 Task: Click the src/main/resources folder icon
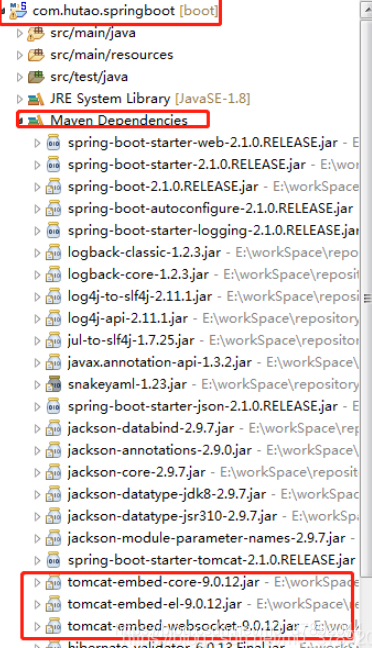(36, 55)
